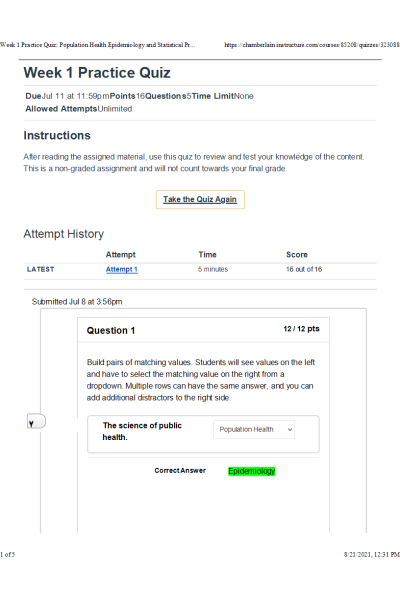Screen dimensions: 400x600
Task: Click the Take the Quiz Again button
Action: click(x=200, y=199)
